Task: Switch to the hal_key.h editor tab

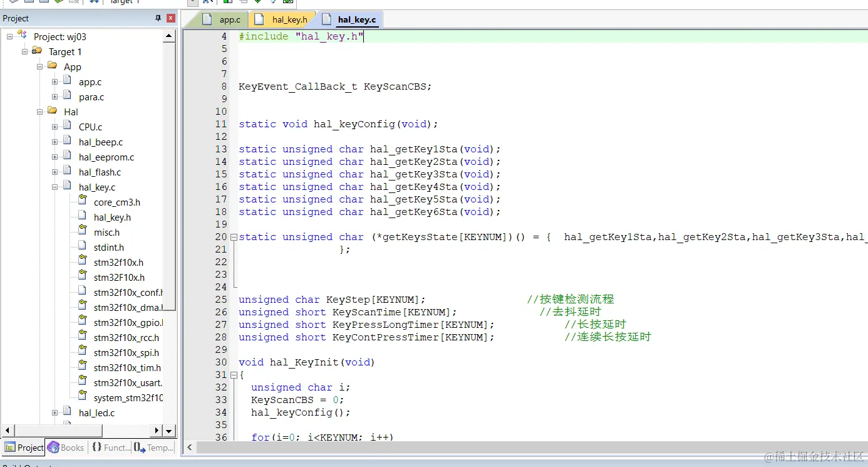Action: tap(282, 19)
